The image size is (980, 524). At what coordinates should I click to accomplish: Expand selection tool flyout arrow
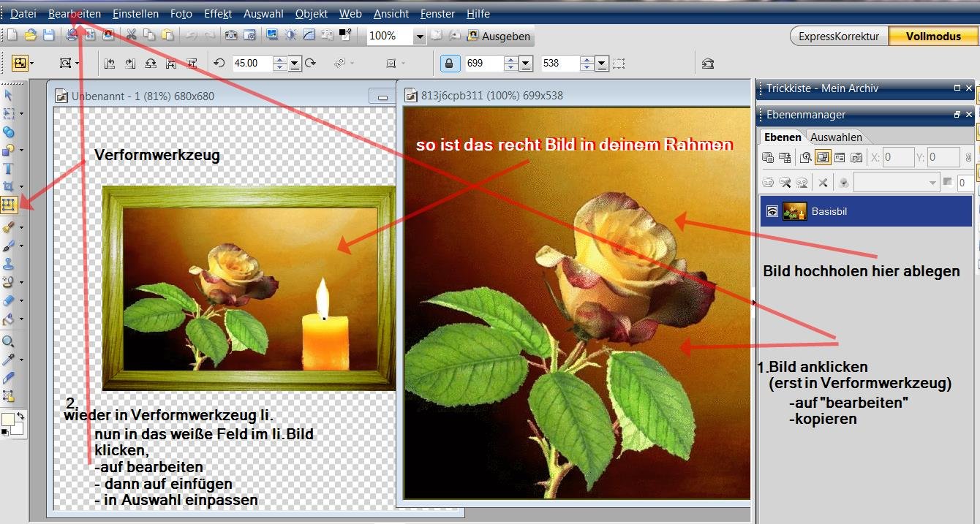click(x=21, y=114)
